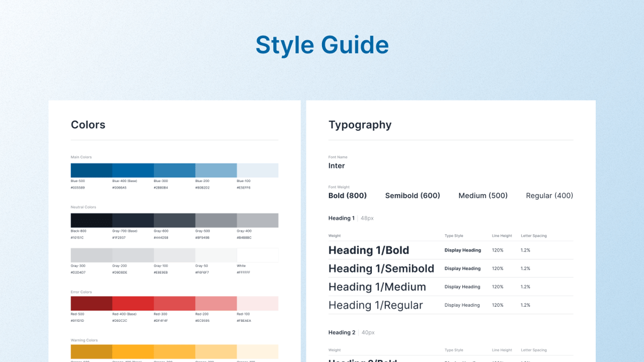
Task: Click the Letter Spacing column header
Action: tap(533, 235)
